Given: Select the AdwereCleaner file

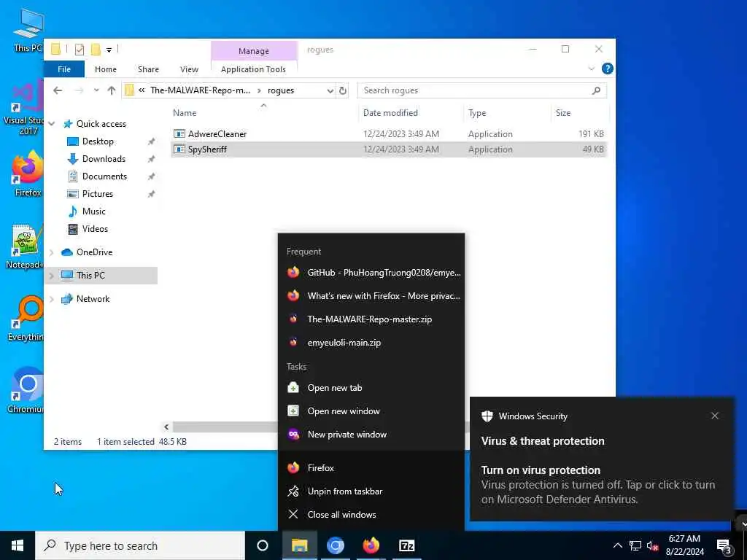Looking at the screenshot, I should [x=388, y=134].
